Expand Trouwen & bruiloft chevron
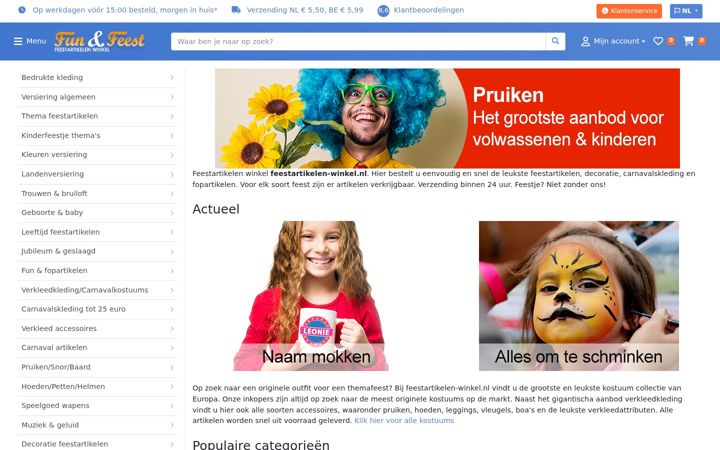This screenshot has width=720, height=450. pos(172,193)
